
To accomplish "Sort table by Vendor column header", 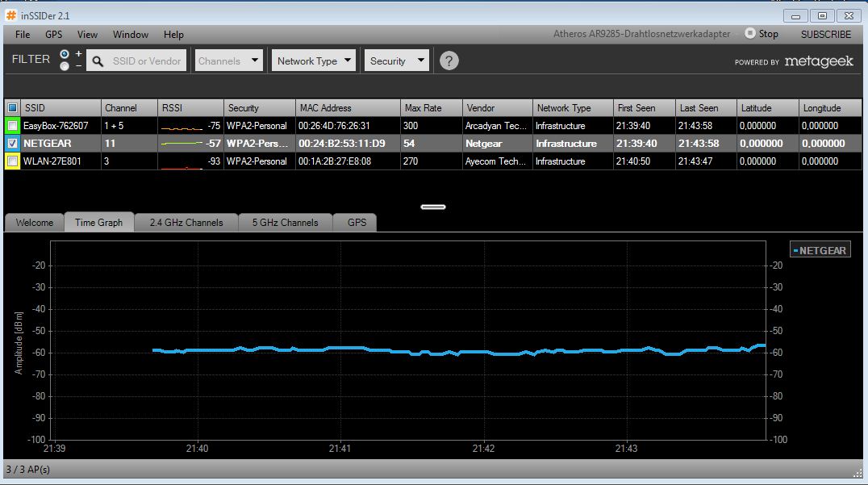I will (x=497, y=108).
